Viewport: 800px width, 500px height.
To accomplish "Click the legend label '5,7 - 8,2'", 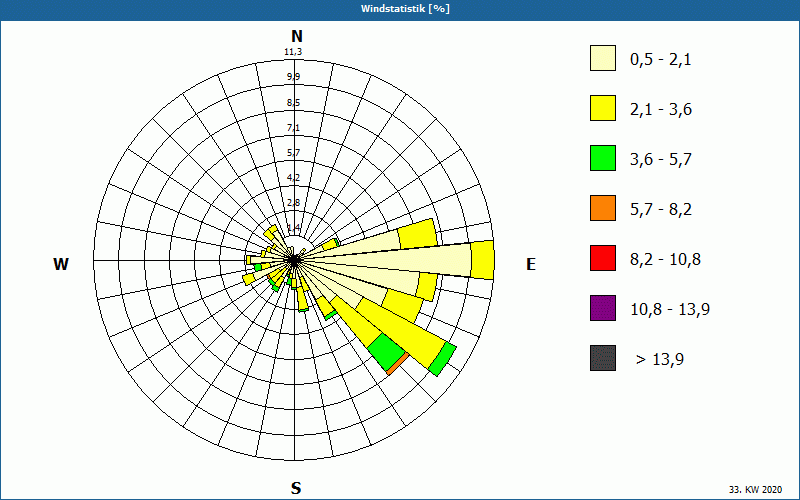I will click(x=661, y=210).
